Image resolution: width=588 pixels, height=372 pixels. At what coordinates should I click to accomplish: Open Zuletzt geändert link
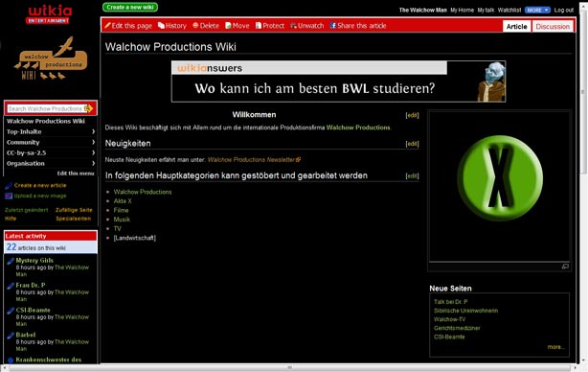point(26,210)
